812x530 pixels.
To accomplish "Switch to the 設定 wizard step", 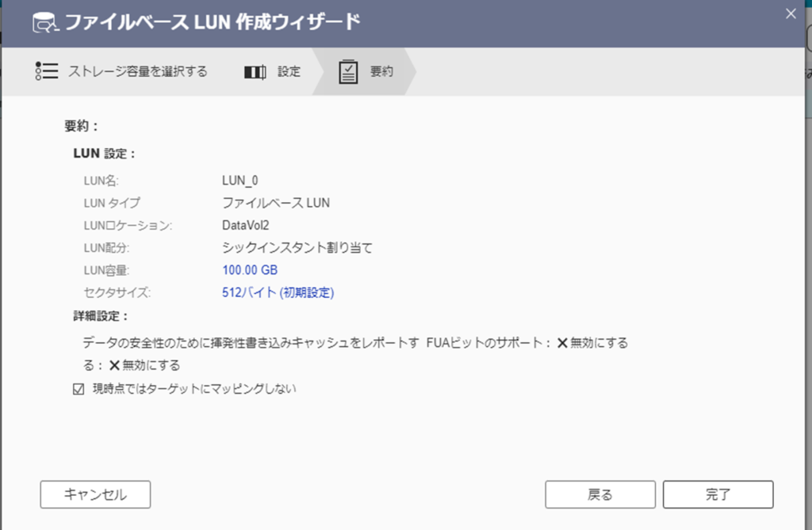I will (289, 72).
